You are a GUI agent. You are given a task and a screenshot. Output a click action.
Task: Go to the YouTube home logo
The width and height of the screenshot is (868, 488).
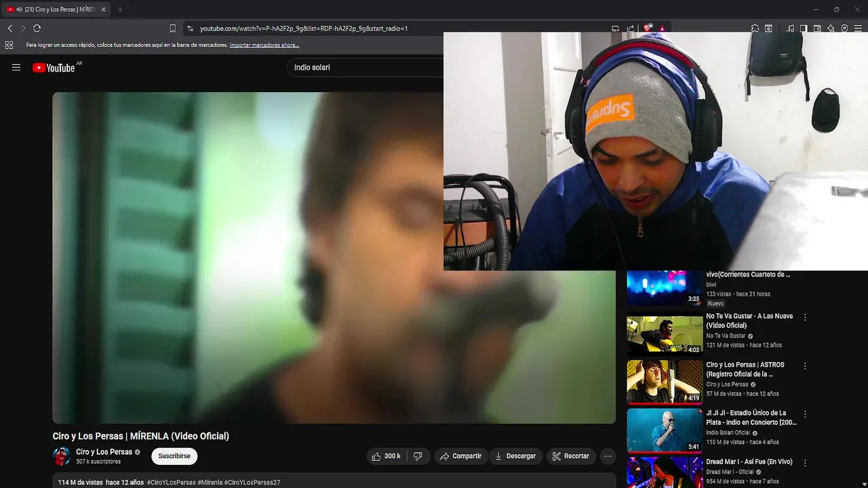coord(54,68)
